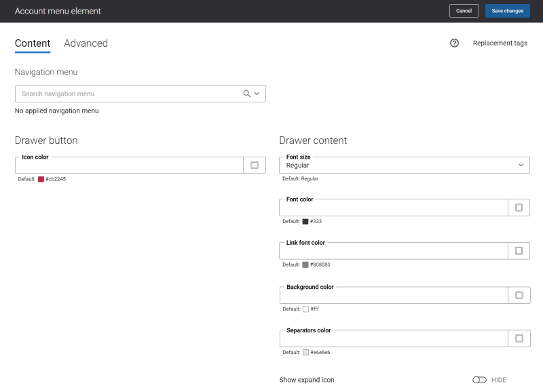Open the Icon color picker square

[x=255, y=165]
